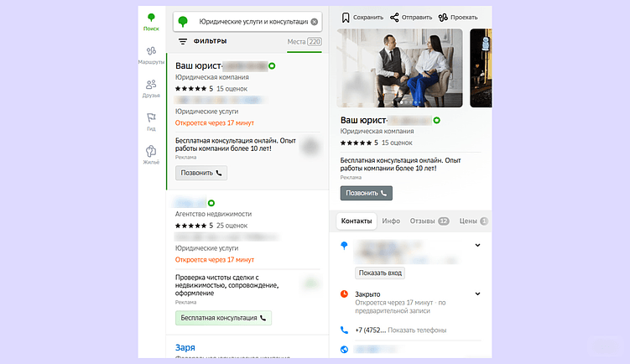
Task: Switch to the Контакты tab
Action: pyautogui.click(x=357, y=221)
